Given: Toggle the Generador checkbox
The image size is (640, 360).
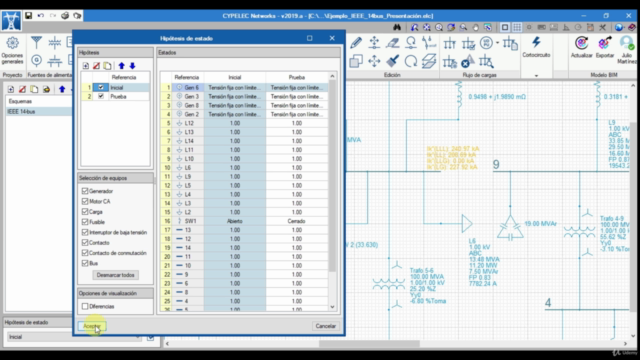Looking at the screenshot, I should click(85, 191).
